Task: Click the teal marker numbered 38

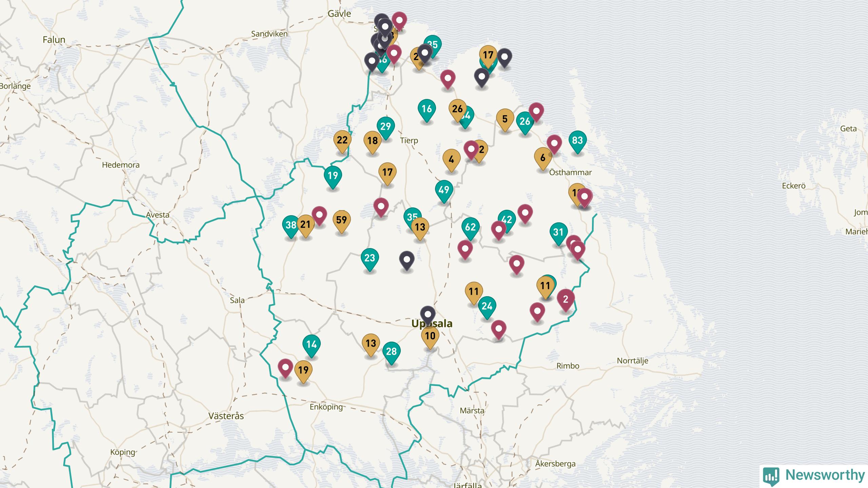Action: click(x=291, y=225)
